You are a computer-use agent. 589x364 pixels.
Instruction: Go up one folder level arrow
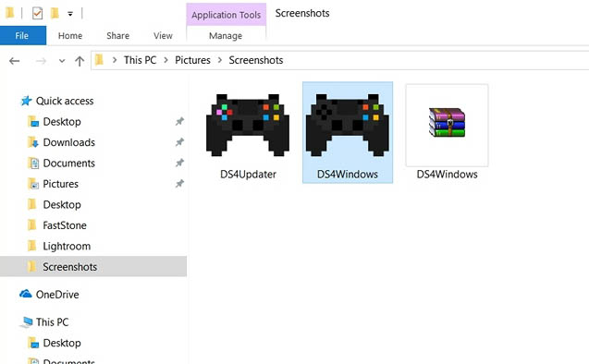[x=80, y=61]
